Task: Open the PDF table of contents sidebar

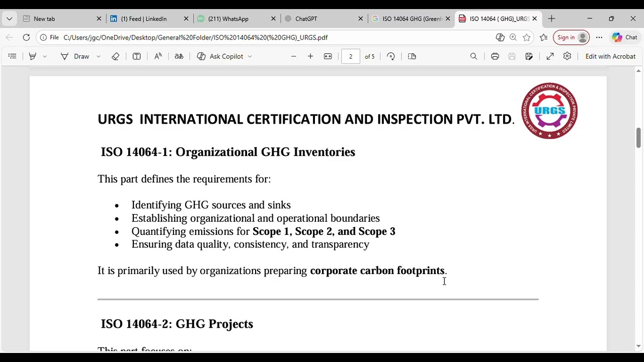Action: (13, 56)
